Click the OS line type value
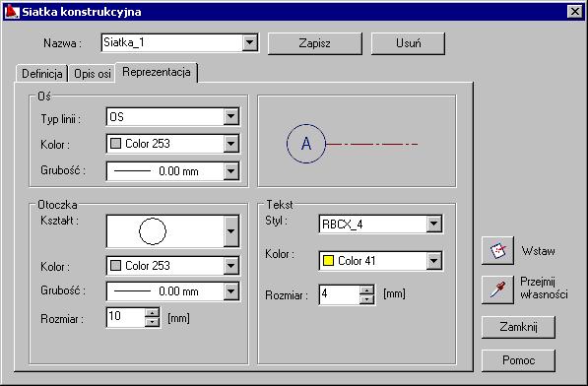Image resolution: width=588 pixels, height=386 pixels. [116, 117]
